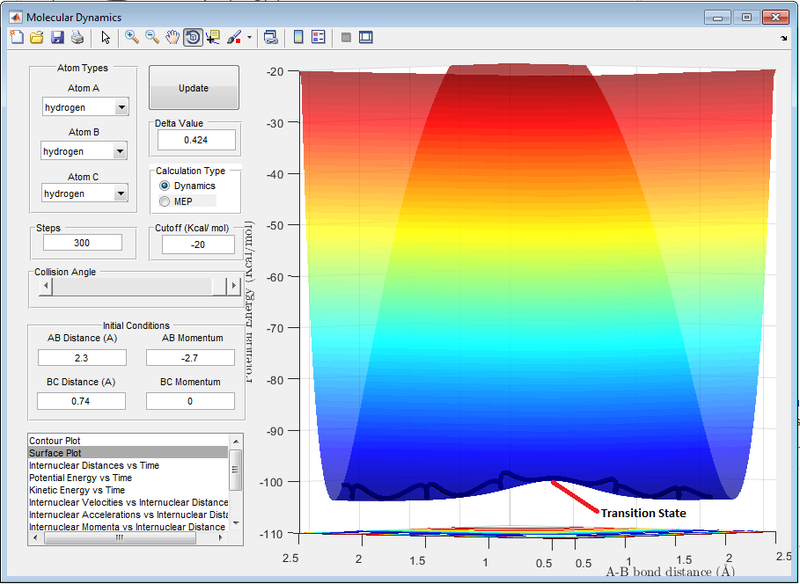Select the MEP calculation type

tap(166, 202)
